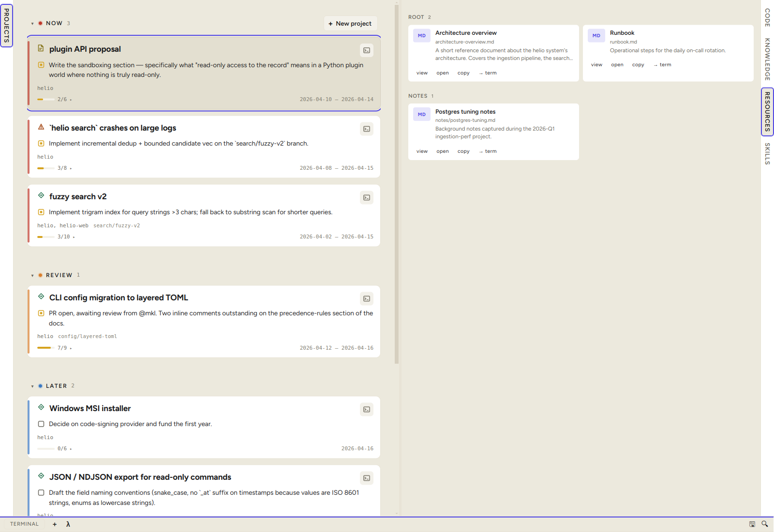Screen dimensions: 774x532
Task: Click view on Postgres tuning notes
Action: click(x=422, y=151)
